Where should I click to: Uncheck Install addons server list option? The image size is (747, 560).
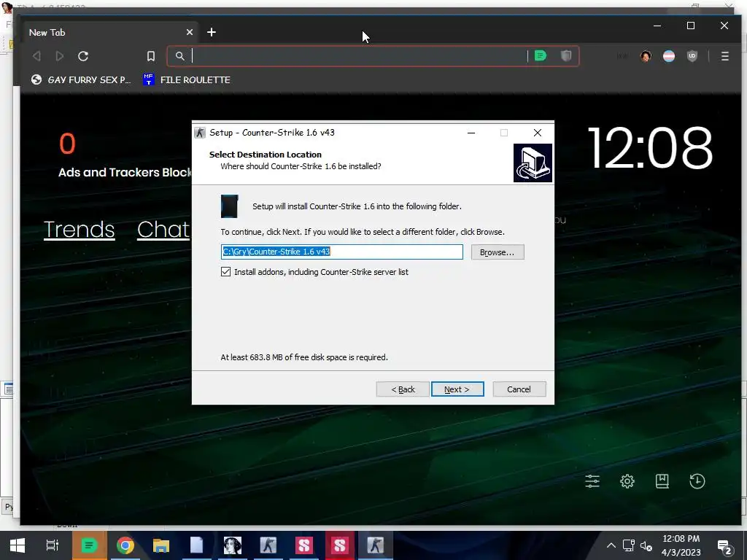pos(226,272)
